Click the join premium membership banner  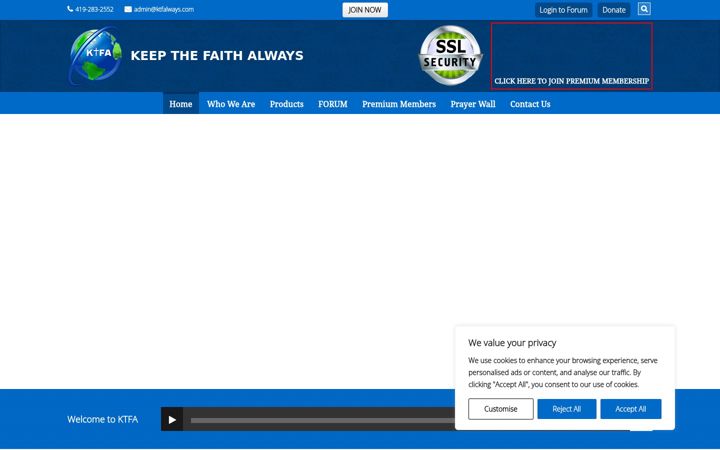tap(572, 56)
